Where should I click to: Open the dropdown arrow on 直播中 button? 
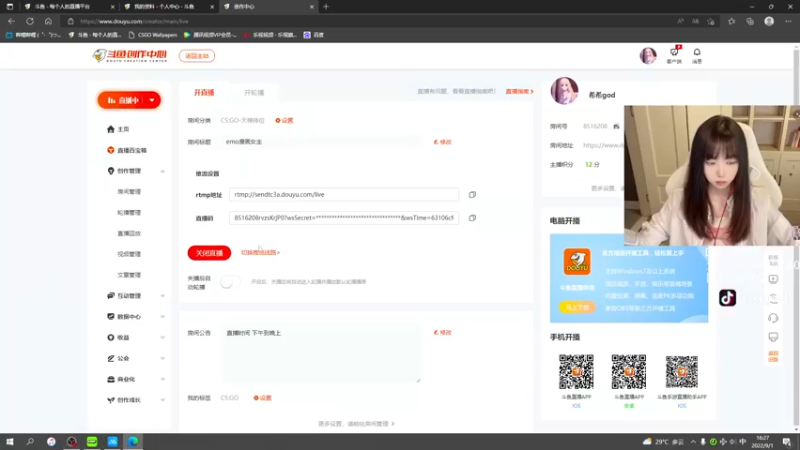point(152,101)
